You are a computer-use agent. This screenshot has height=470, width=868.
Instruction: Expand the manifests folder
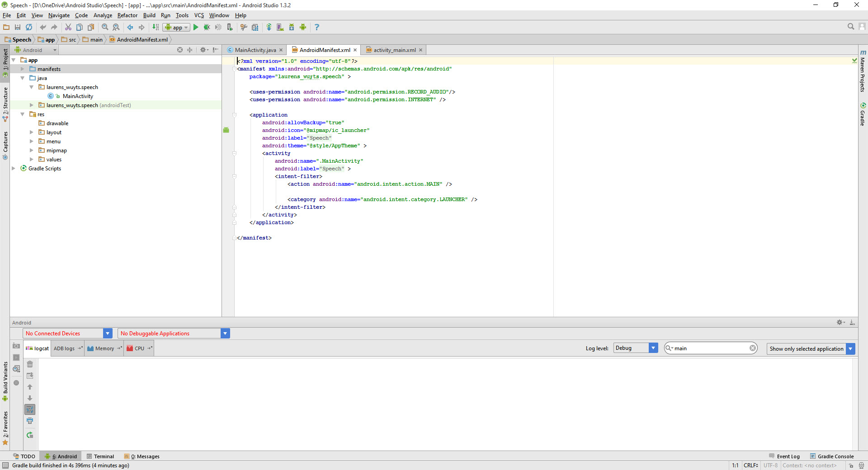click(x=22, y=69)
